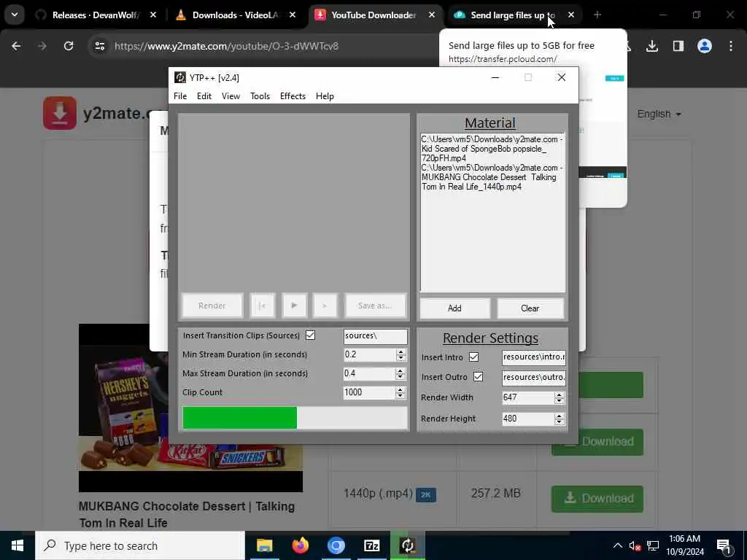Select the SpongeBob popsicle material entry
The height and width of the screenshot is (560, 747).
(492, 149)
